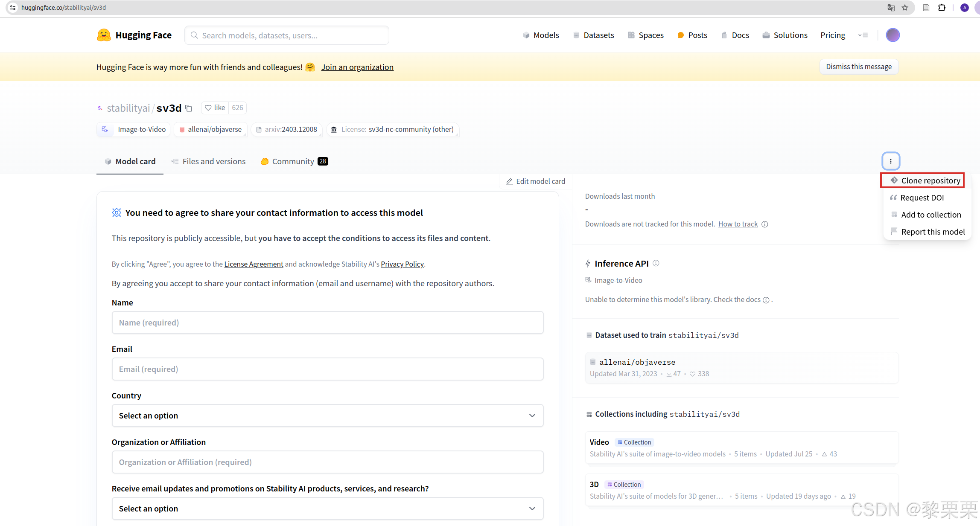Click the copy icon next to sv3d

click(x=188, y=108)
